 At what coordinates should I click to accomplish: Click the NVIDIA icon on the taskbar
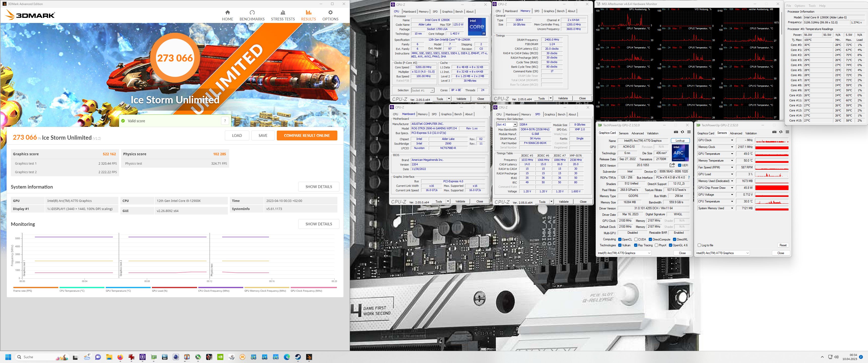click(x=220, y=357)
